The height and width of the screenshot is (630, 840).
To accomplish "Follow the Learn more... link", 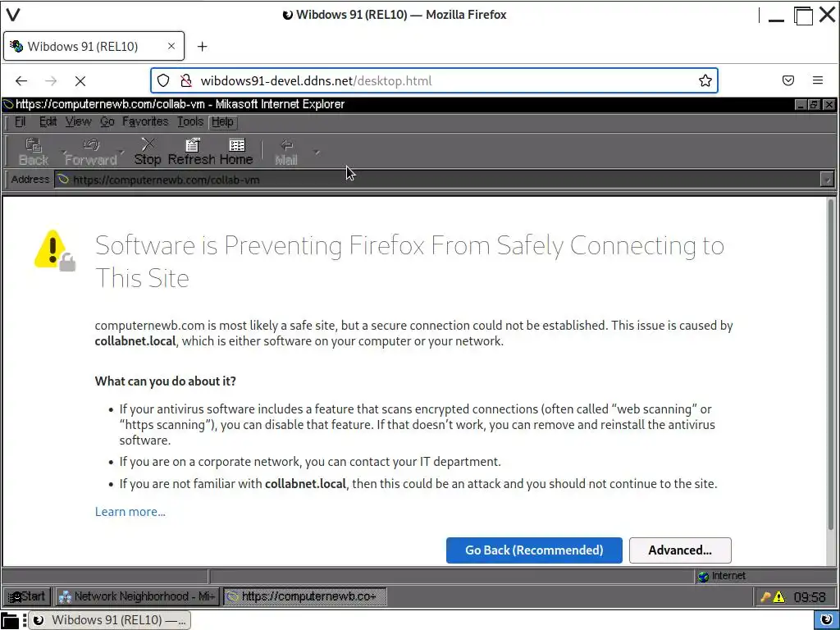I will point(130,512).
